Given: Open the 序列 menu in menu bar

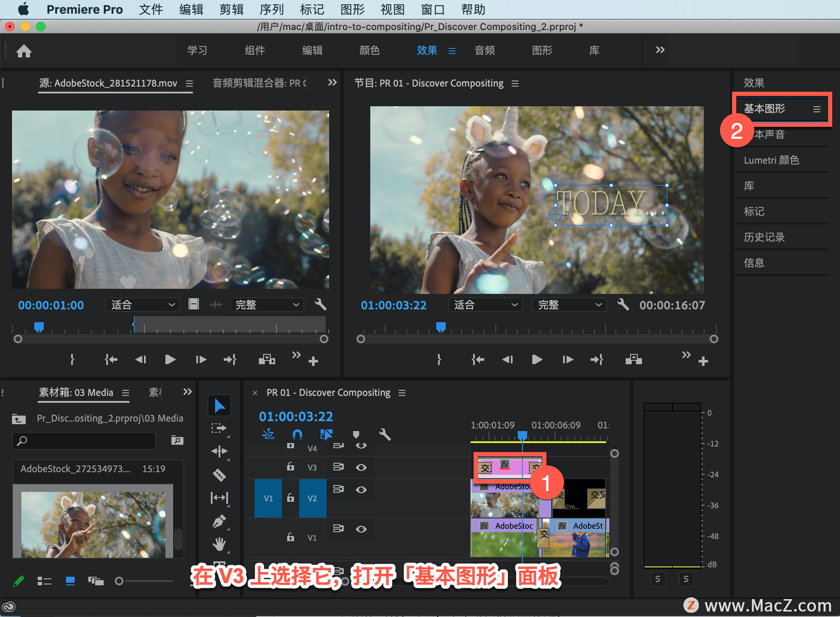Looking at the screenshot, I should [x=272, y=9].
